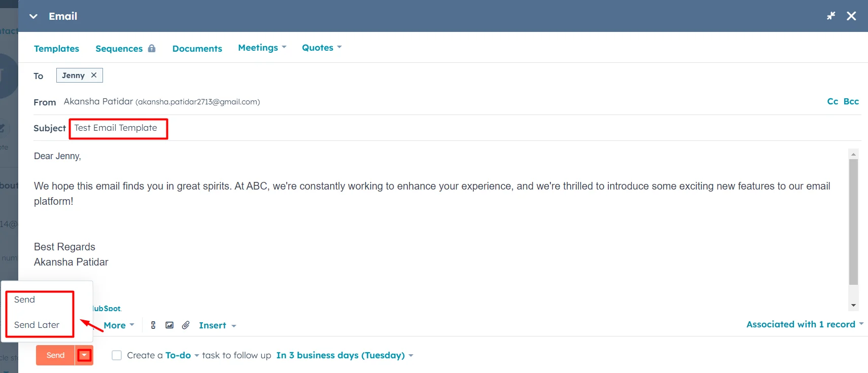Collapse the Email composer with the chevron
This screenshot has height=373, width=868.
pos(32,16)
